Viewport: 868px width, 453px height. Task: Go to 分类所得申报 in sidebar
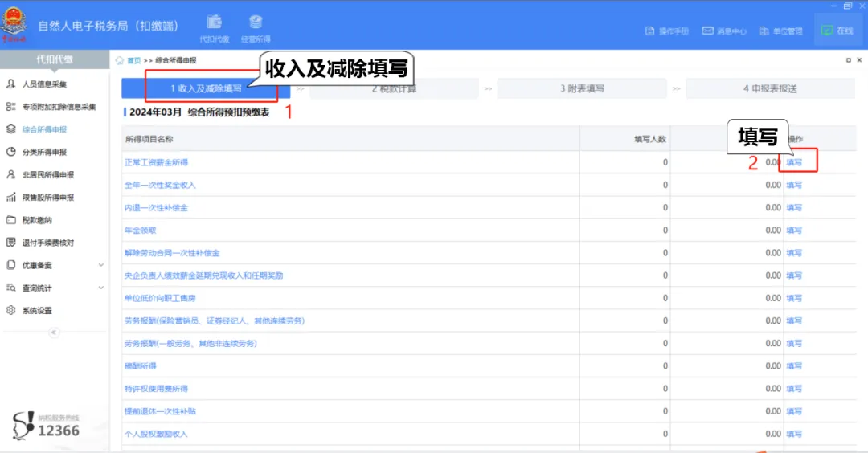[x=44, y=152]
